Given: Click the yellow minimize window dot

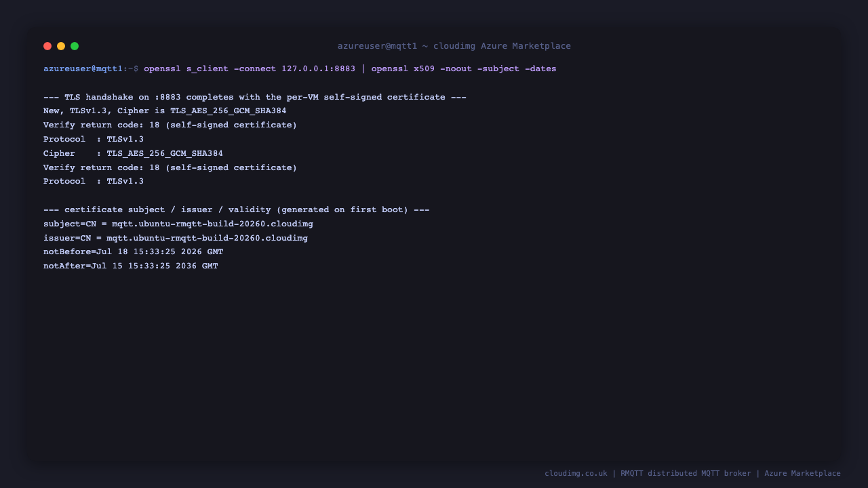Looking at the screenshot, I should pos(61,46).
